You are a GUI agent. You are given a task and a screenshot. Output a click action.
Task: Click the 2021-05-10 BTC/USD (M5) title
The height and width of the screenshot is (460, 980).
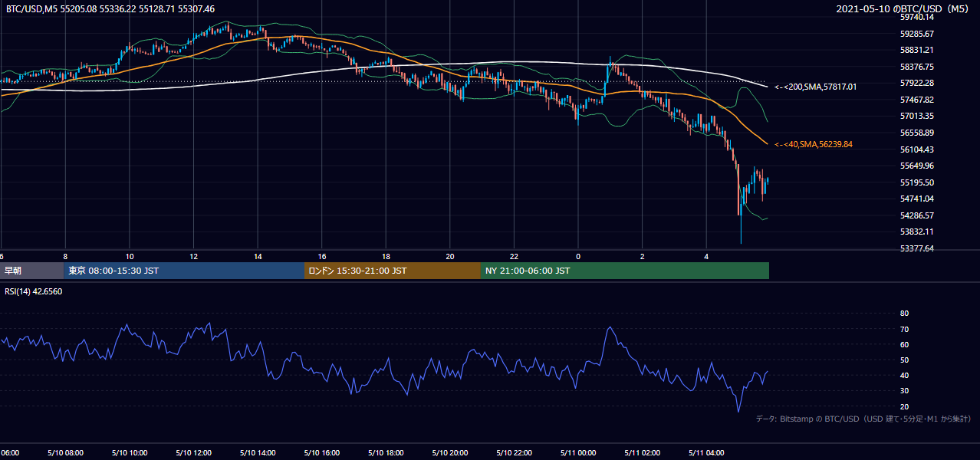tap(903, 9)
